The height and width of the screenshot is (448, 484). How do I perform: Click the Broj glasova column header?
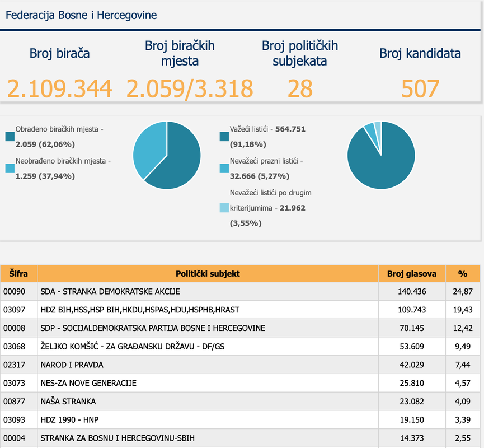[x=412, y=273]
